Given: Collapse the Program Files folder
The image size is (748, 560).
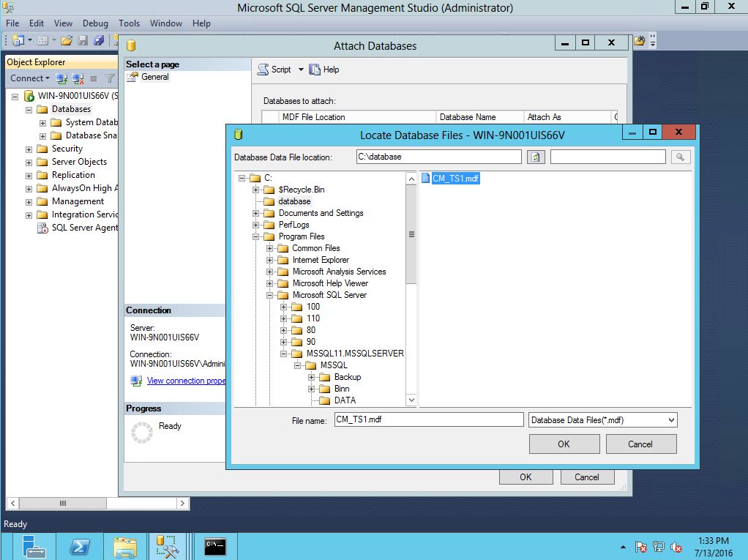Looking at the screenshot, I should 255,236.
